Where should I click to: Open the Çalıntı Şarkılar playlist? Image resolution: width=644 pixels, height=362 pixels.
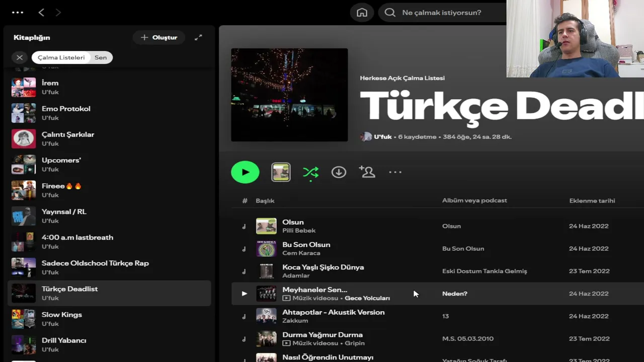click(109, 139)
